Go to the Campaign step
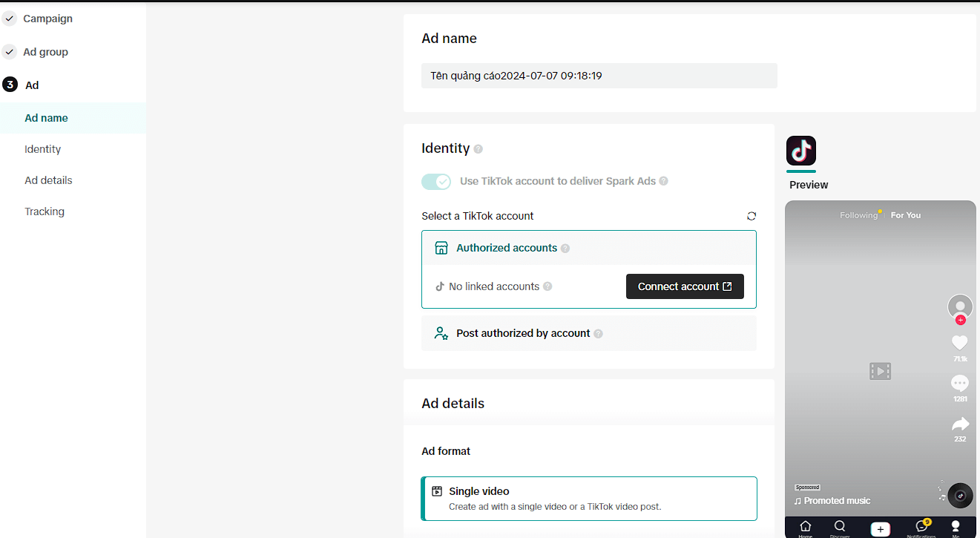Image resolution: width=980 pixels, height=538 pixels. pyautogui.click(x=47, y=19)
